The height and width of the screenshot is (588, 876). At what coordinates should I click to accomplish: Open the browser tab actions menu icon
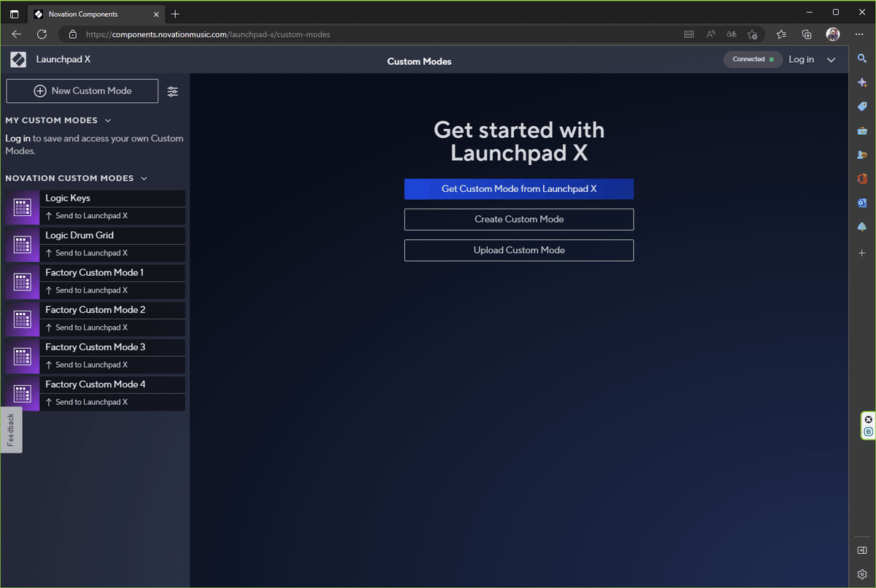(14, 14)
